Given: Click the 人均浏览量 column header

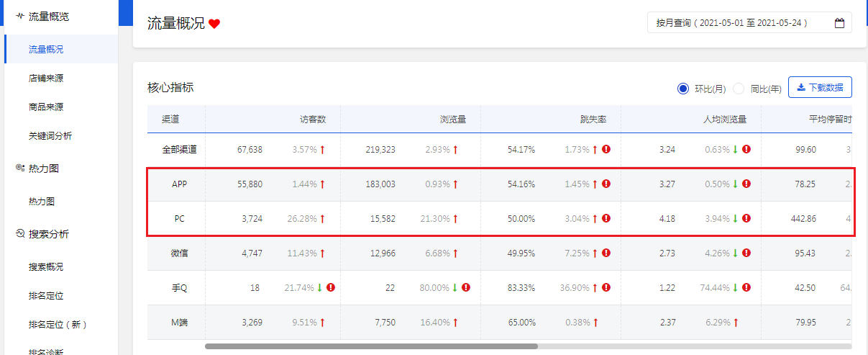Looking at the screenshot, I should click(724, 120).
